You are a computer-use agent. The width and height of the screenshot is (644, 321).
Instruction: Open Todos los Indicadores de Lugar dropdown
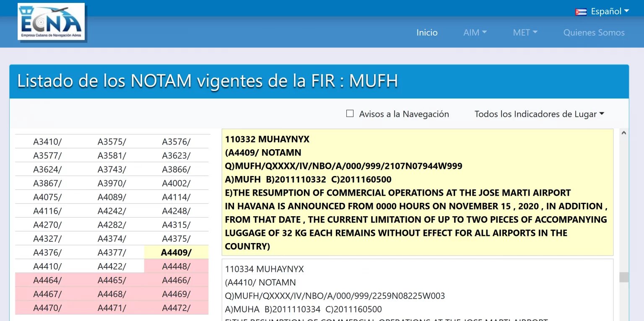[539, 114]
